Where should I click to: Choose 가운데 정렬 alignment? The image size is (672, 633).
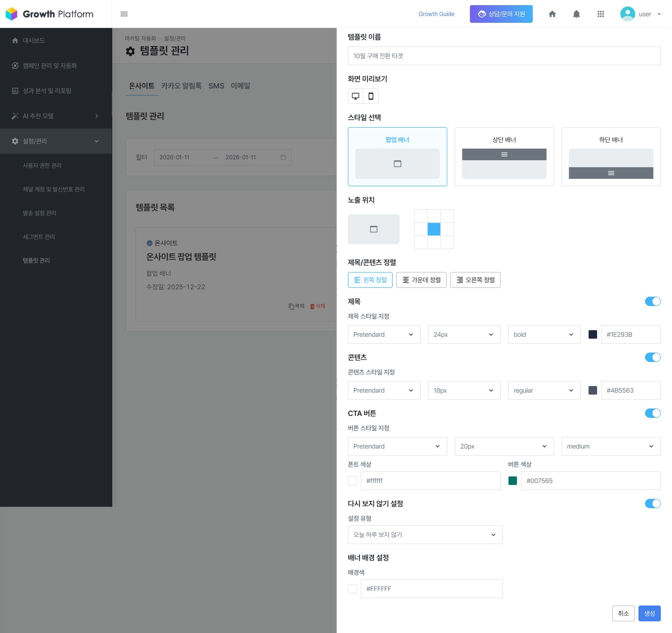(421, 280)
